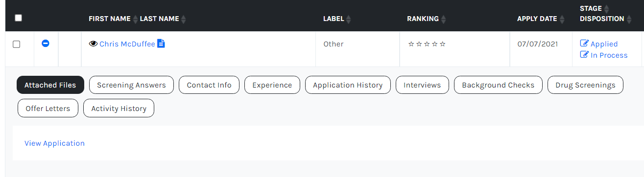This screenshot has height=177, width=644.
Task: Sort by the Stage column arrows
Action: [606, 8]
